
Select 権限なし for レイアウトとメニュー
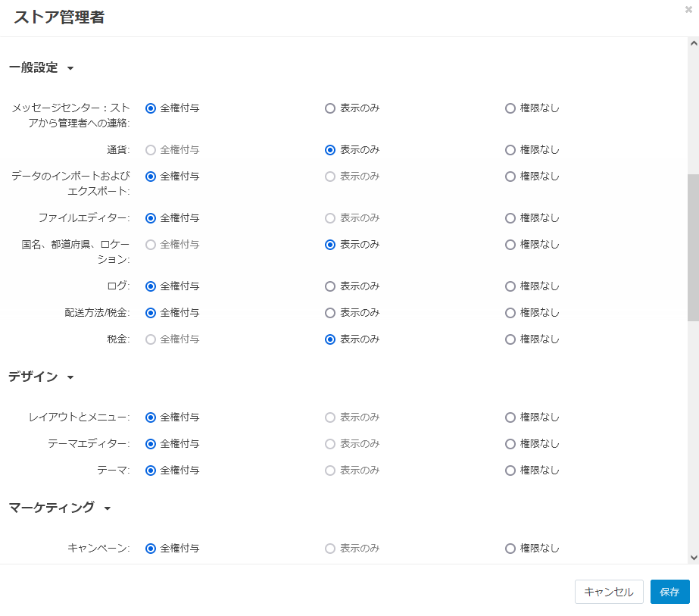510,417
